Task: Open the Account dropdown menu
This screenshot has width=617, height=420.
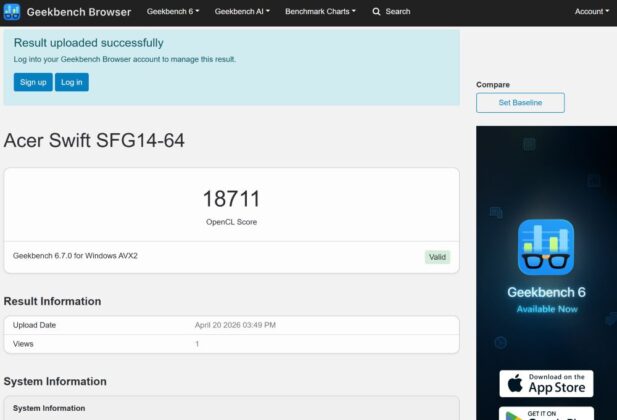Action: (591, 11)
